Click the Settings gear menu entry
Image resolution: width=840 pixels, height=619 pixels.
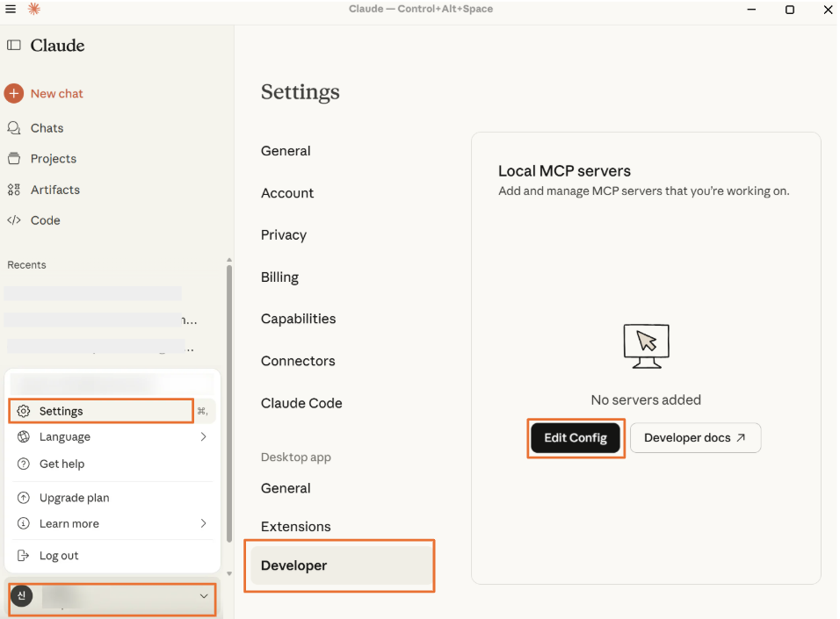(x=61, y=411)
